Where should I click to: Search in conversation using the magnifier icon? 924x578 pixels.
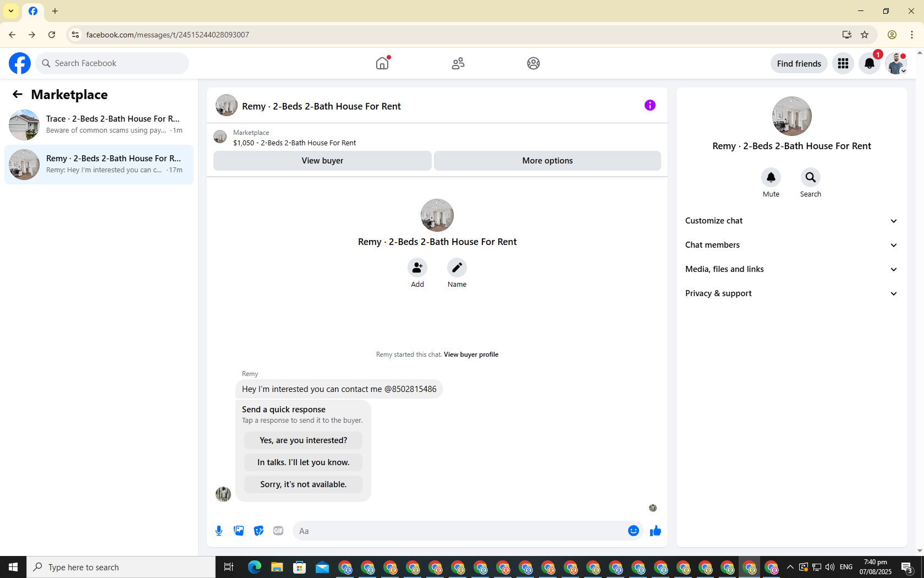(x=811, y=177)
